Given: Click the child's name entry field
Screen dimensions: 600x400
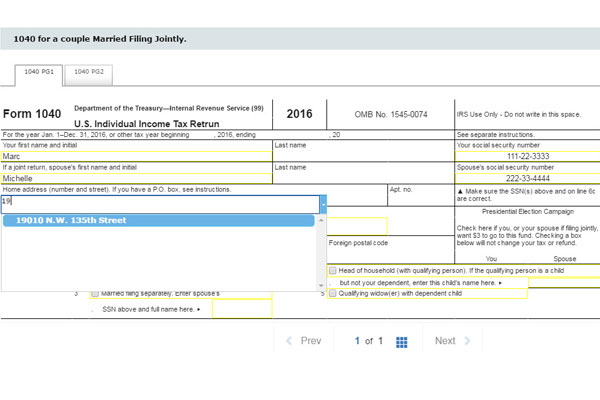Looking at the screenshot, I should click(x=564, y=283).
